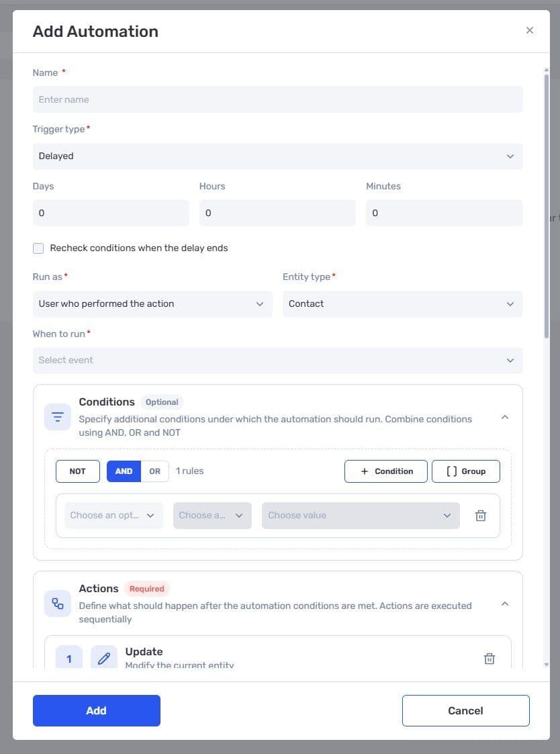Image resolution: width=560 pixels, height=754 pixels.
Task: Click the Actions section icon
Action: click(x=58, y=604)
